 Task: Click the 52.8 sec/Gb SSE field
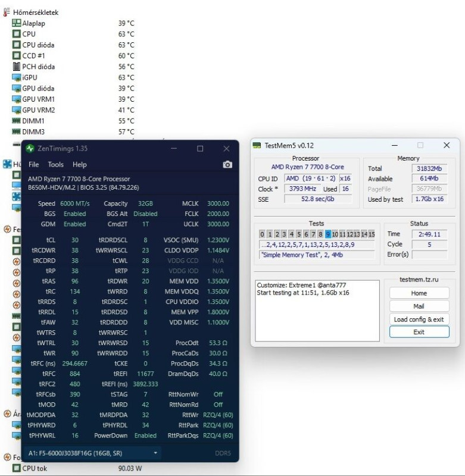(x=318, y=199)
